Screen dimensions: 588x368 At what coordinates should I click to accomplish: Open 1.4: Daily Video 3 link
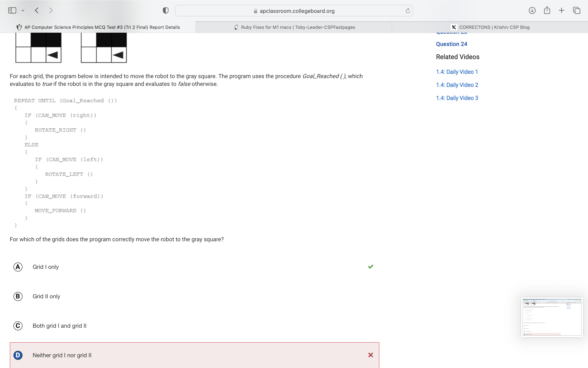pyautogui.click(x=457, y=98)
